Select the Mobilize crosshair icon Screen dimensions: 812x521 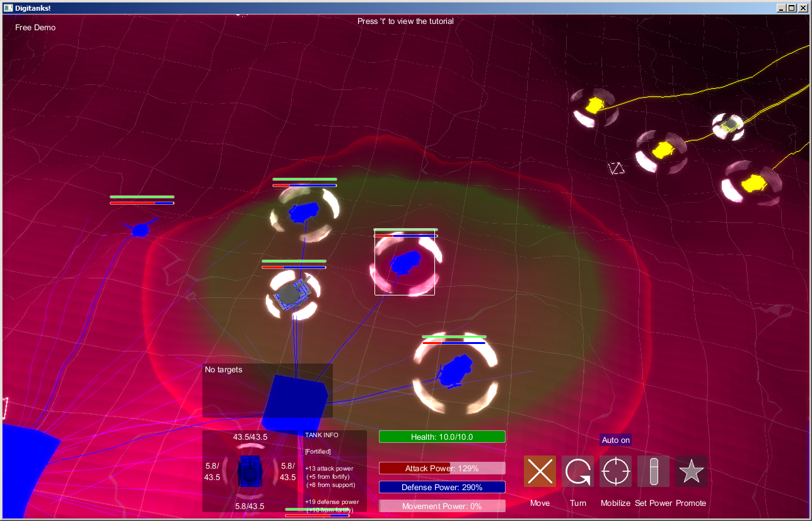tap(616, 471)
